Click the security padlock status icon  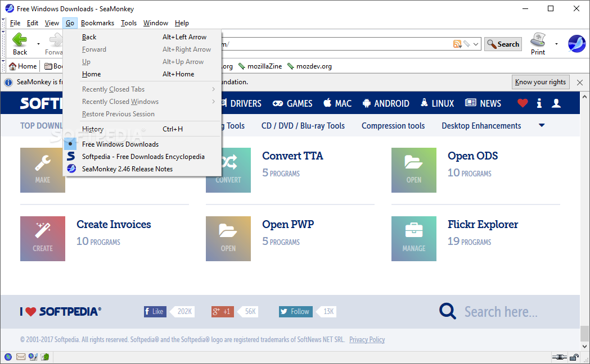point(574,357)
